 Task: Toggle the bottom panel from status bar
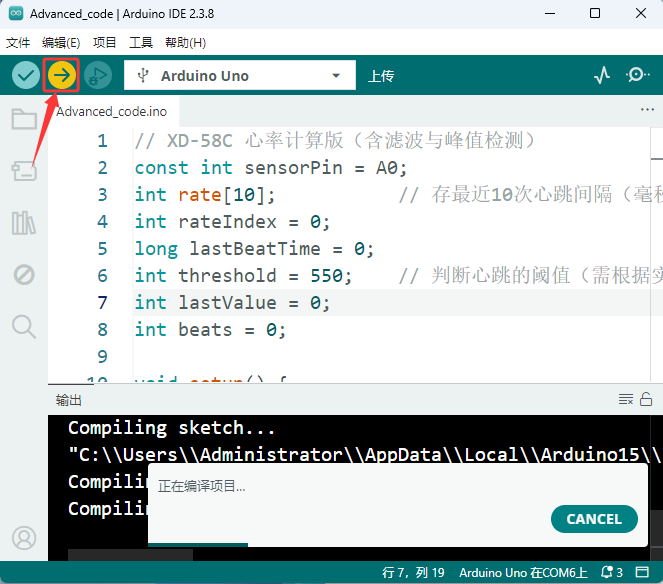coord(642,573)
